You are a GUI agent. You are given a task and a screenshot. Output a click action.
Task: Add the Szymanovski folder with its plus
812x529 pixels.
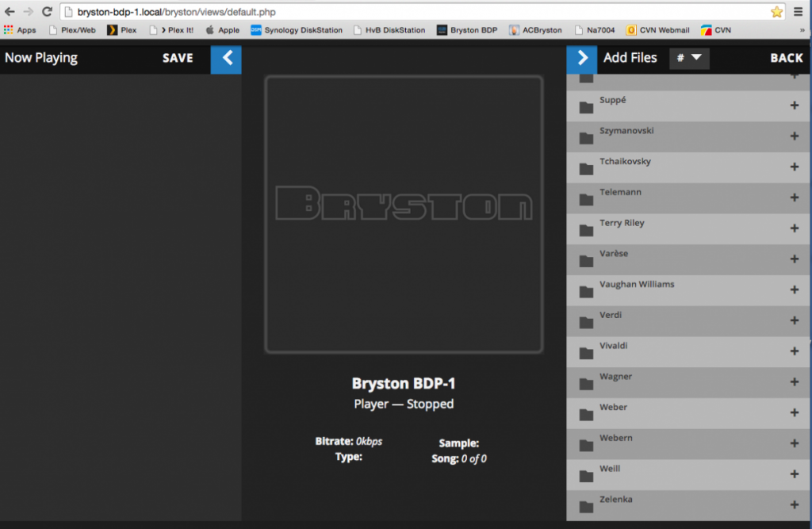coord(795,136)
